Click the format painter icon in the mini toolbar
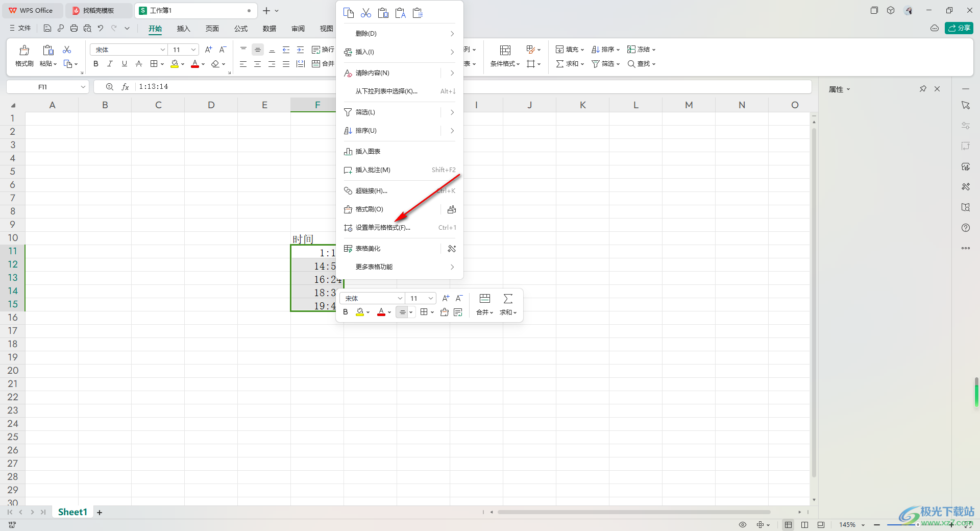 445,312
